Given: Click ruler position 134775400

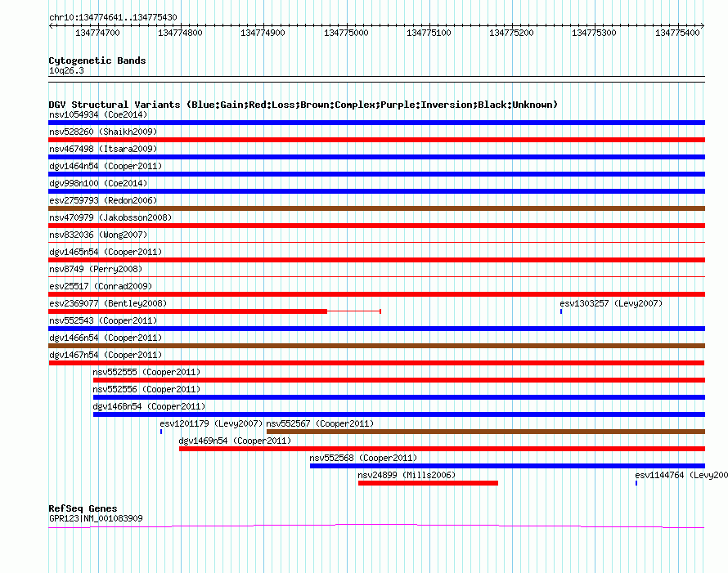Looking at the screenshot, I should 677,33.
